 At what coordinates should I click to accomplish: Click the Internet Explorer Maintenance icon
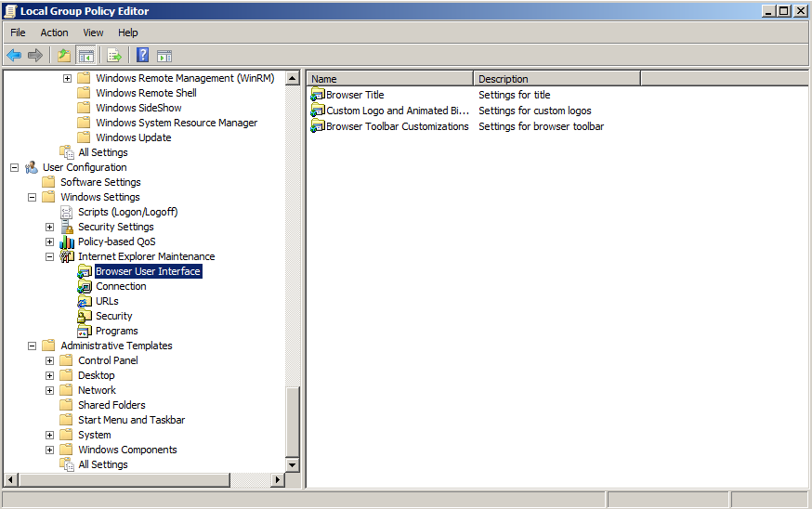[x=67, y=256]
